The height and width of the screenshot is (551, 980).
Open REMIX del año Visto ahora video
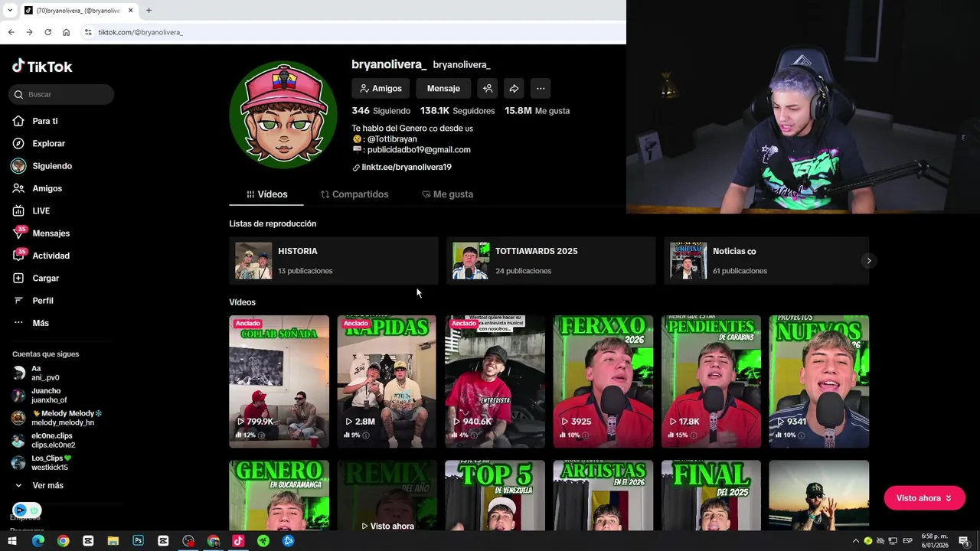[387, 495]
